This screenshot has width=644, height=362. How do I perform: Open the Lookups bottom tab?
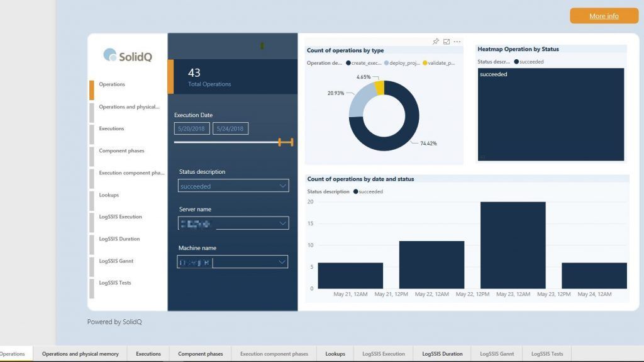tap(335, 354)
